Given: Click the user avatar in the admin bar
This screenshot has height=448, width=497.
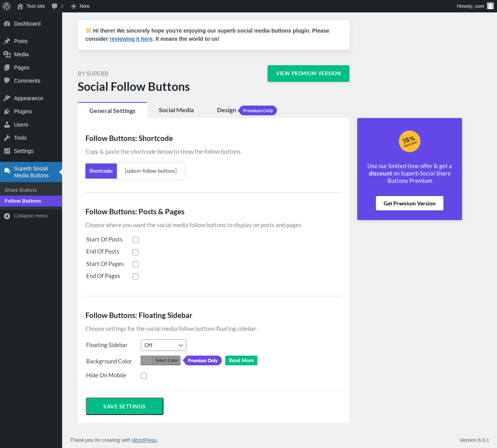Looking at the screenshot, I should coord(490,6).
